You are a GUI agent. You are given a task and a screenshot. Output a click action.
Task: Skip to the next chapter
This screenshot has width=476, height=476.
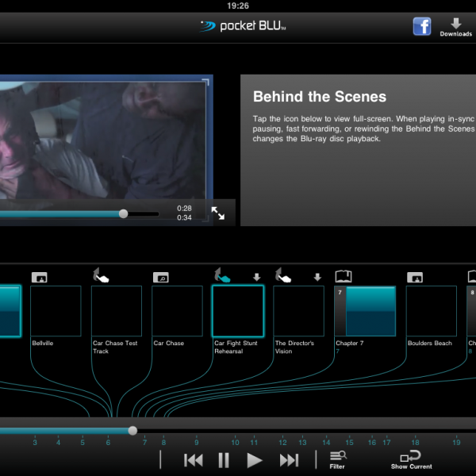coord(289,460)
